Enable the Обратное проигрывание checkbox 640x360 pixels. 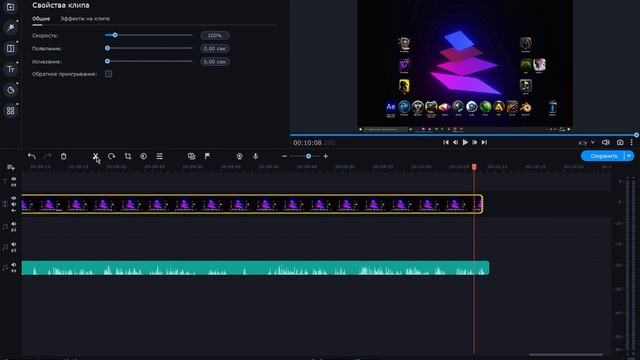coord(109,74)
